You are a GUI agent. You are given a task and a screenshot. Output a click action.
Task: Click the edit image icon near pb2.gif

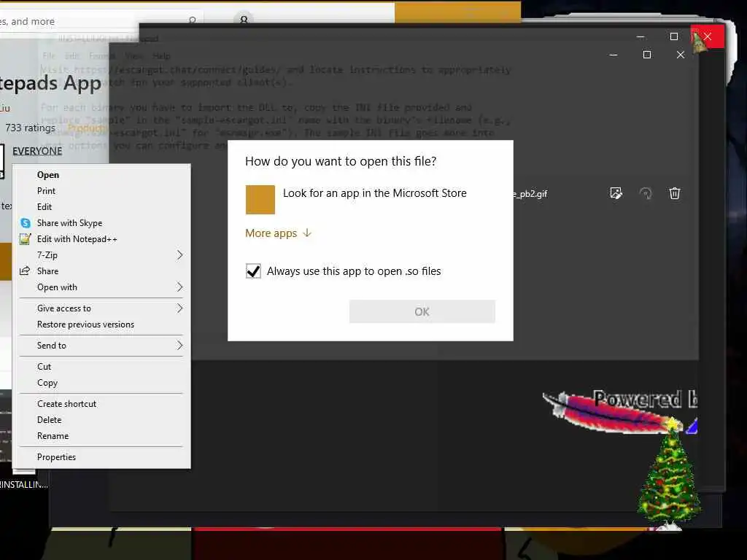pyautogui.click(x=616, y=193)
